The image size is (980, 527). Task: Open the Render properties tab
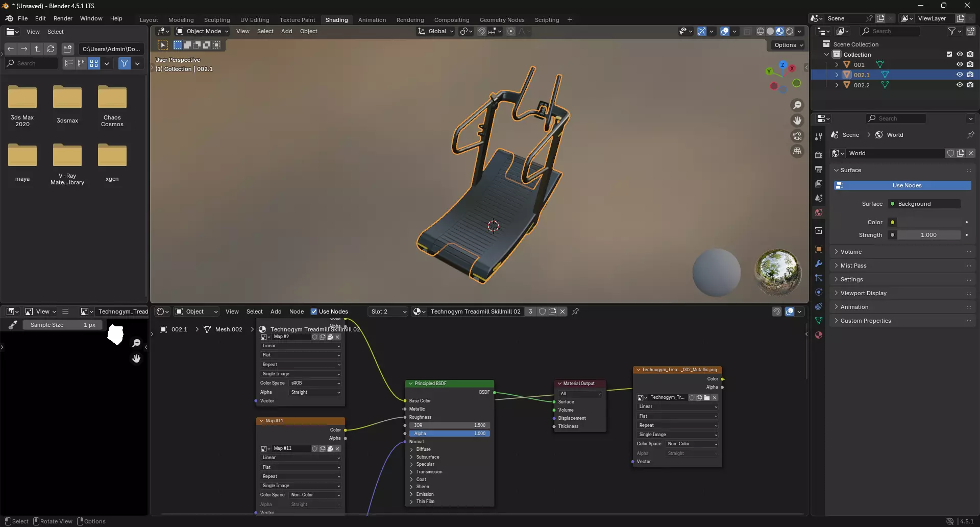819,155
